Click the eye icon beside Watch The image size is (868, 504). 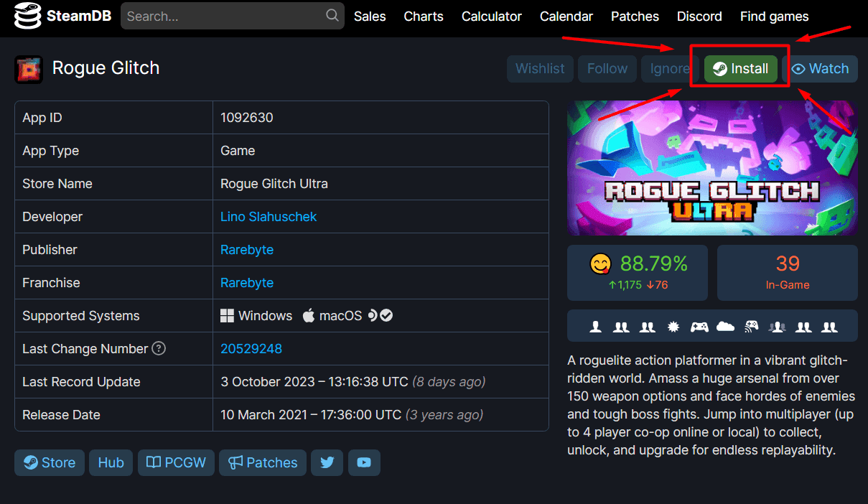click(798, 69)
